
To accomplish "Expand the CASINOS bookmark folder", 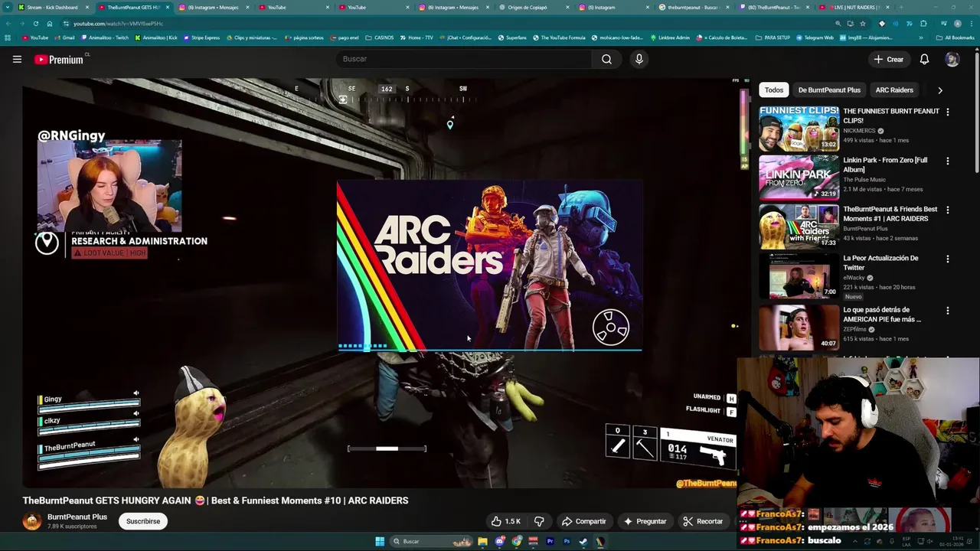I will coord(380,37).
